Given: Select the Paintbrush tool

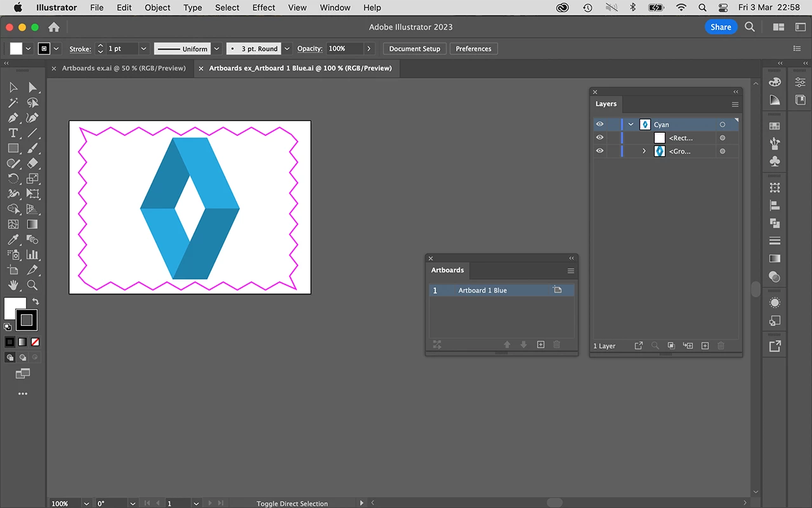Looking at the screenshot, I should tap(33, 149).
